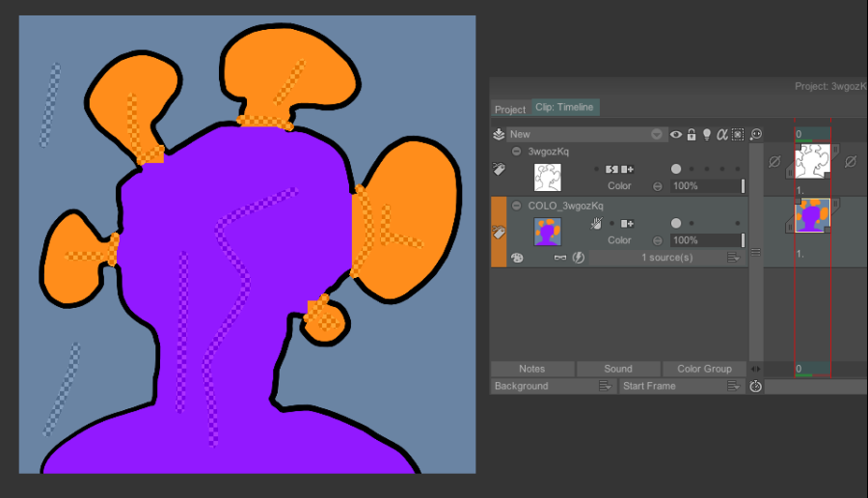Click the palette icon on COLO layer
This screenshot has width=868, height=498.
tap(517, 258)
